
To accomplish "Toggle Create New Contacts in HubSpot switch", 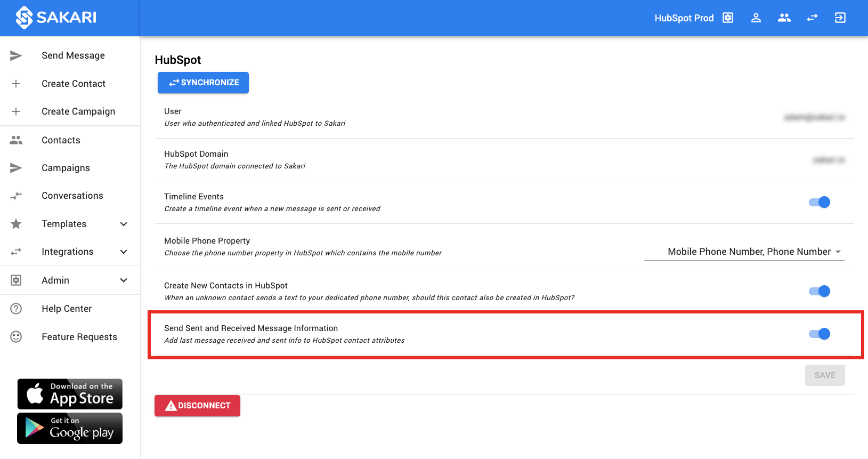I will pyautogui.click(x=820, y=291).
